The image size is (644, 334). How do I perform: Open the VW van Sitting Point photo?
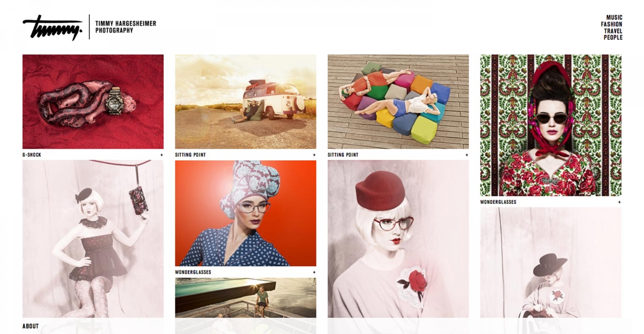(x=245, y=102)
